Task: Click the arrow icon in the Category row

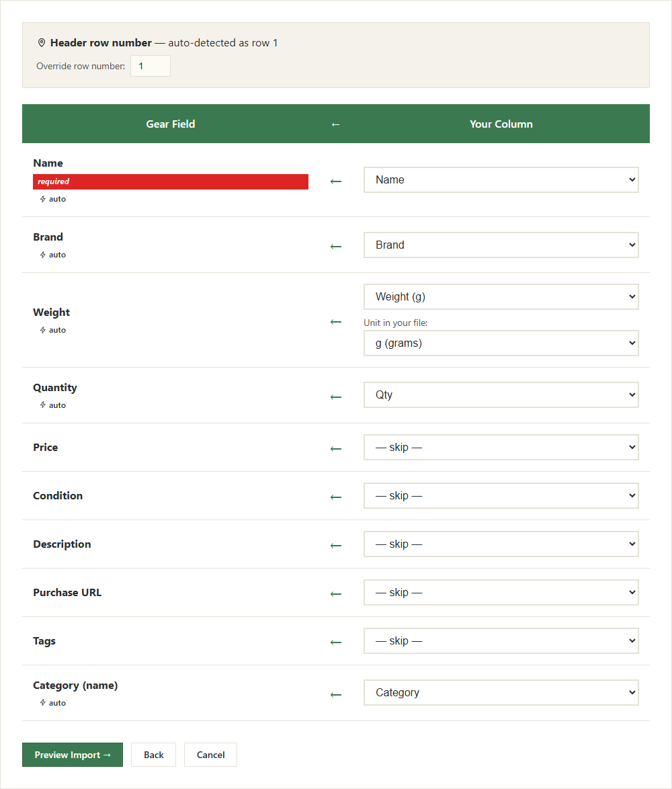Action: click(336, 695)
